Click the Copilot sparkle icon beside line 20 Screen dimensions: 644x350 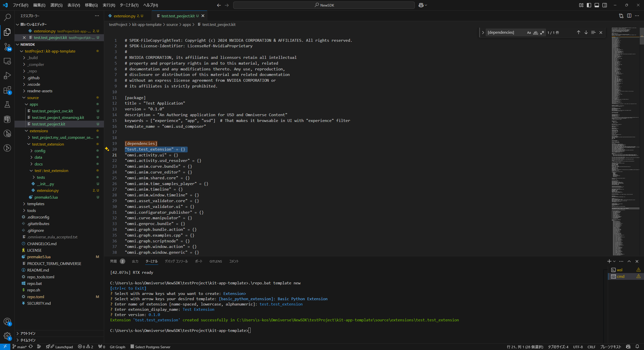click(x=107, y=149)
